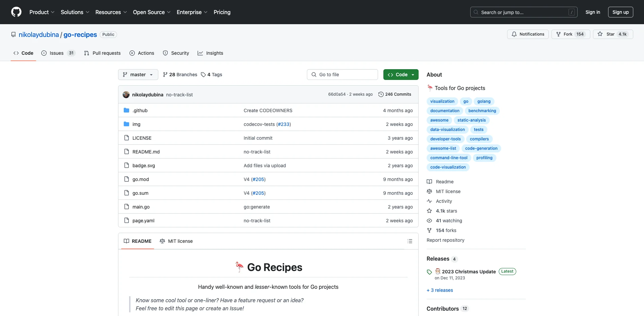The width and height of the screenshot is (644, 316).
Task: Click the img folder icon
Action: [126, 124]
